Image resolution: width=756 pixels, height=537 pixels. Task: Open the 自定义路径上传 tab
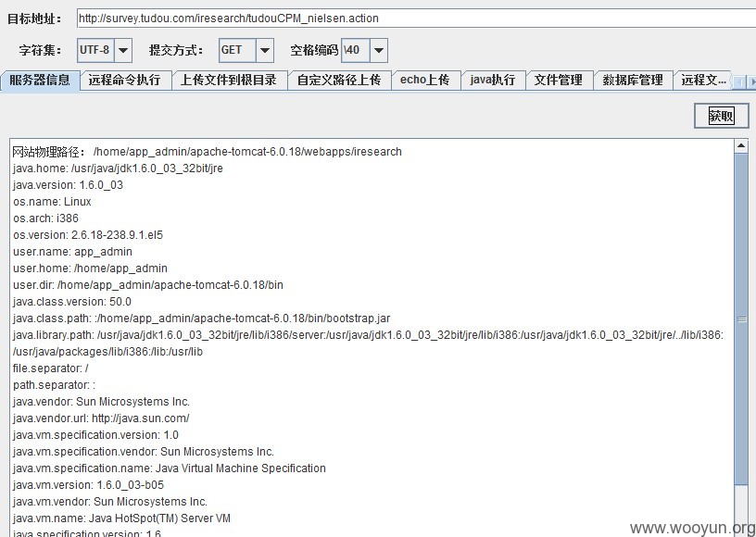point(339,80)
